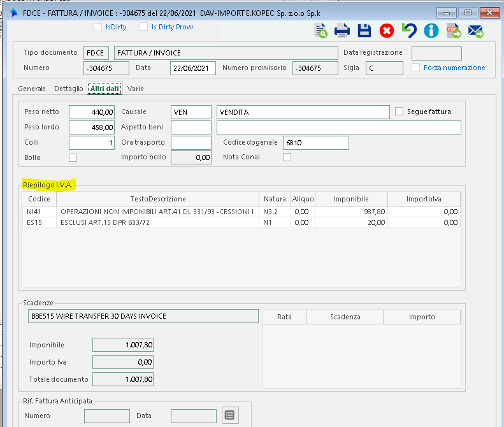Click Rata column header in Scadenze
Viewport: 504px width, 427px height.
pos(284,317)
